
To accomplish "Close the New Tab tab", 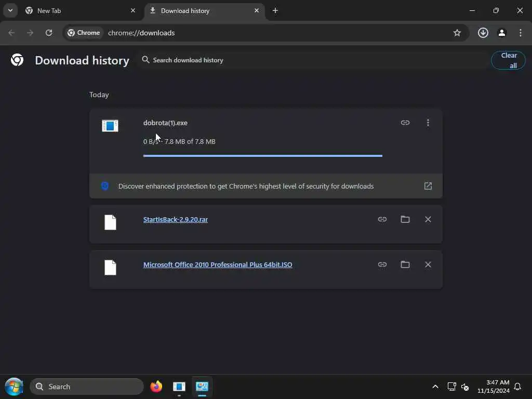I will (x=133, y=10).
